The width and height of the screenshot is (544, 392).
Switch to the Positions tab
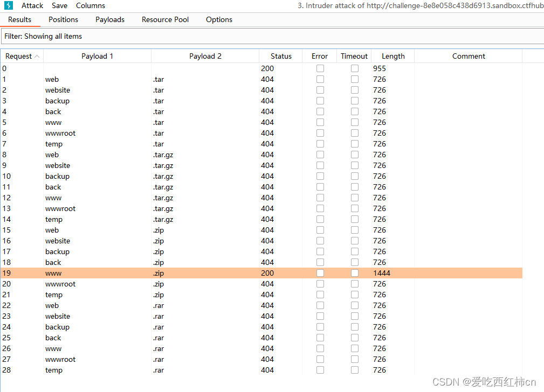click(63, 20)
